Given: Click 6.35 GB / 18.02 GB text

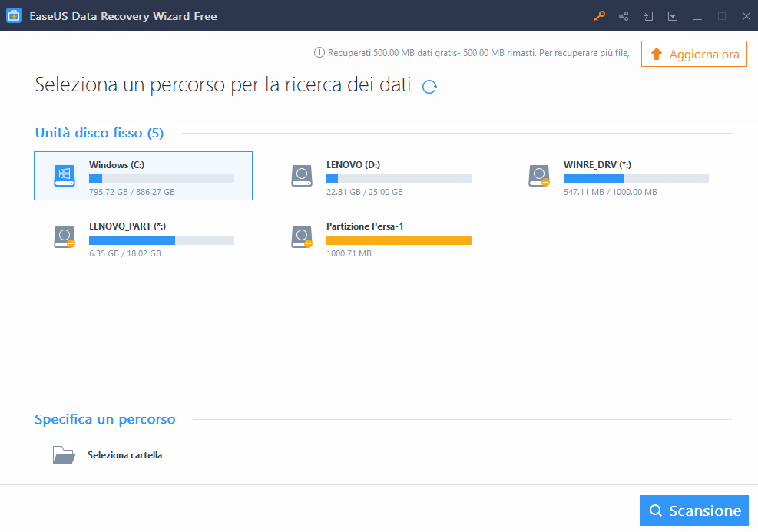Looking at the screenshot, I should pos(124,253).
